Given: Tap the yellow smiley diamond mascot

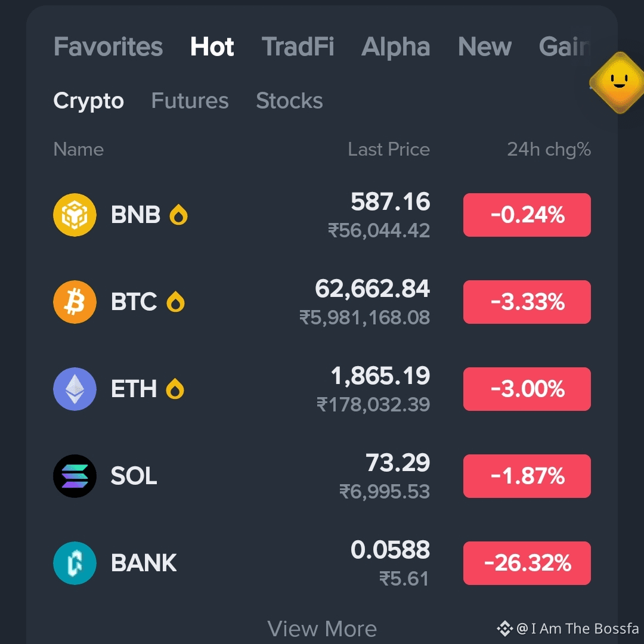Looking at the screenshot, I should (618, 82).
